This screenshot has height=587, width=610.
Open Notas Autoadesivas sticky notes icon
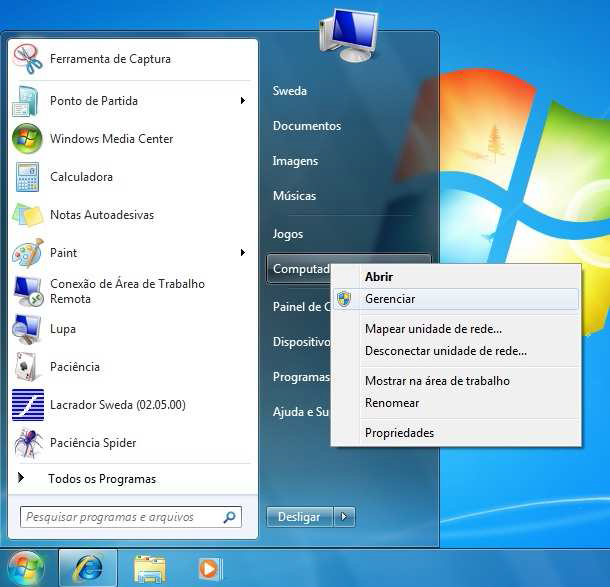coord(27,215)
